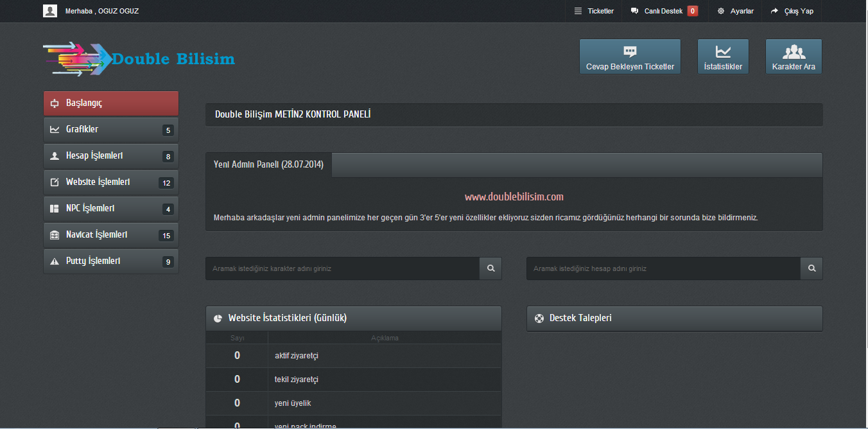Click the chart icon next to Grafikler

(x=55, y=130)
